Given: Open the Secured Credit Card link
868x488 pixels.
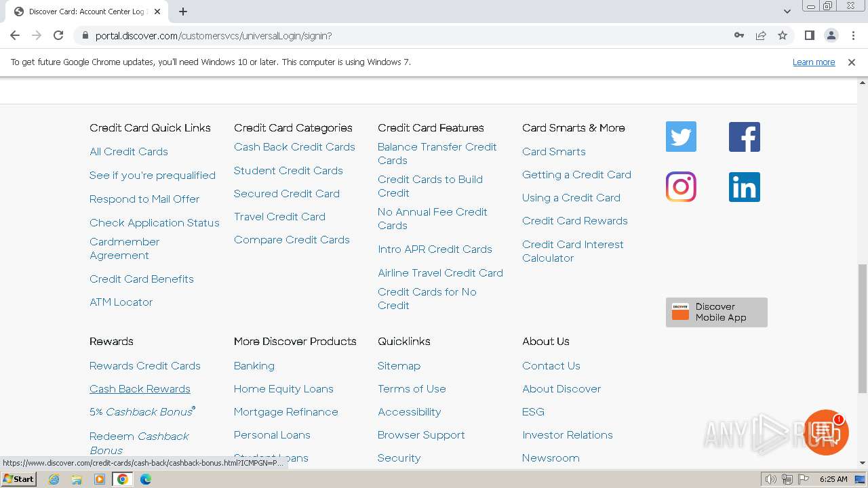Looking at the screenshot, I should click(x=287, y=194).
